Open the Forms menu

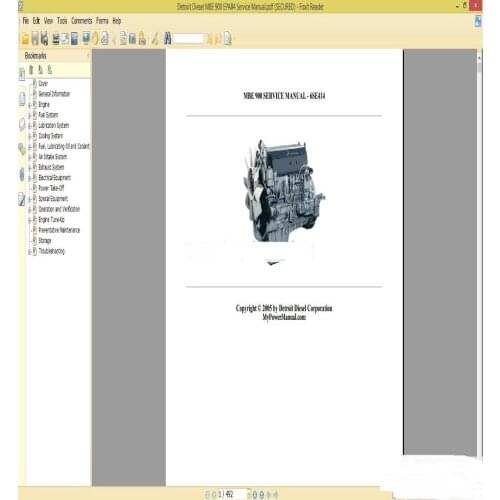point(102,21)
